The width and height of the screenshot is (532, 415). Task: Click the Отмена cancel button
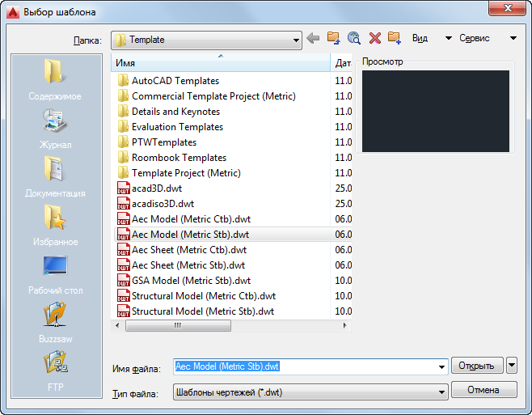(x=483, y=390)
